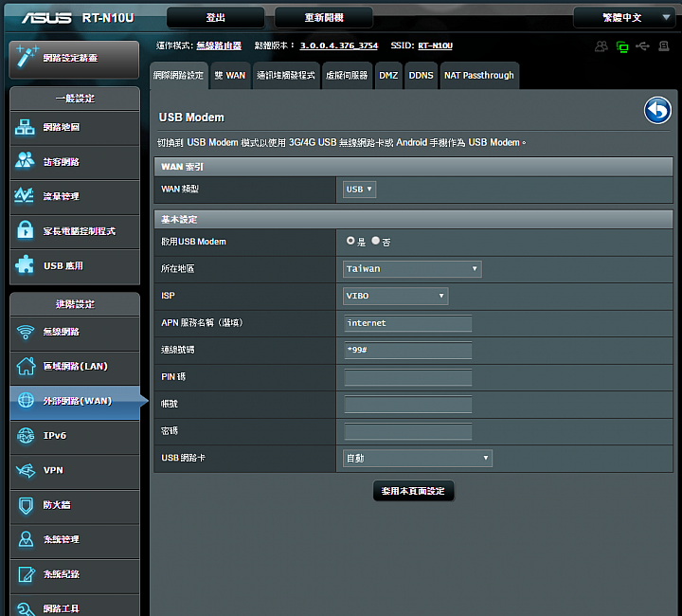Open the Guest Network icon (訪客網路)
The height and width of the screenshot is (616, 682).
pyautogui.click(x=25, y=160)
